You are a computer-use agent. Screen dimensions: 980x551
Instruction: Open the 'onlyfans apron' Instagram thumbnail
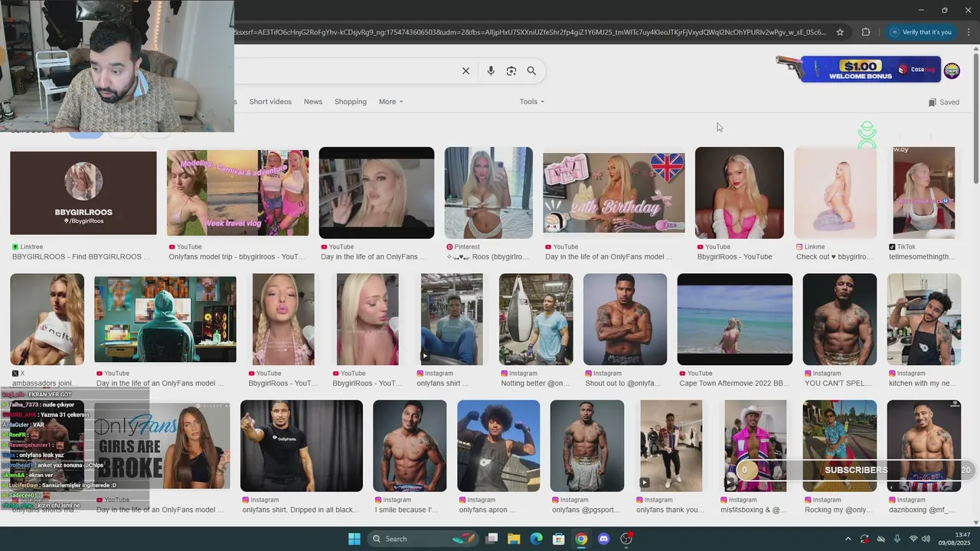(x=498, y=445)
